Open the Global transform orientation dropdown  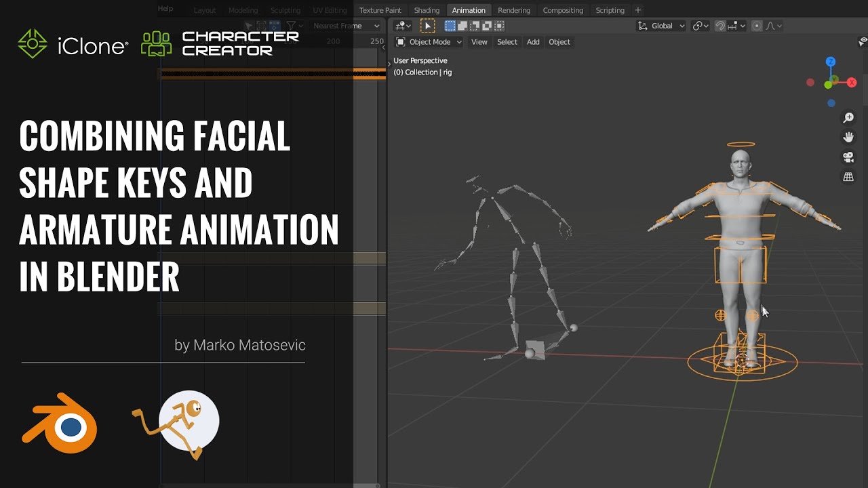[x=660, y=26]
